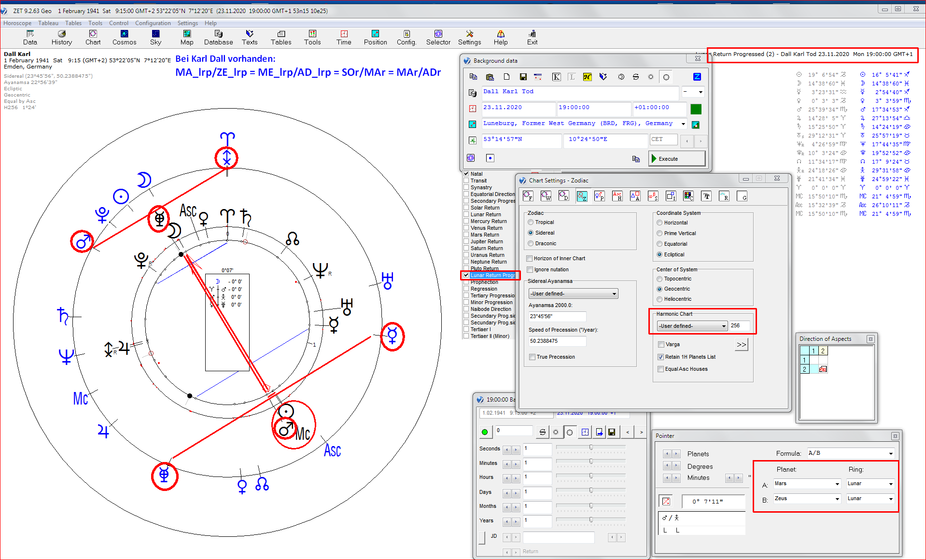Enable the True Precession checkbox

(x=532, y=357)
